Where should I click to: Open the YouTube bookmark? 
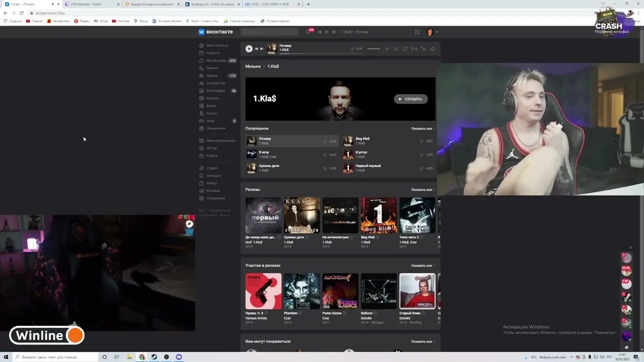pyautogui.click(x=121, y=21)
